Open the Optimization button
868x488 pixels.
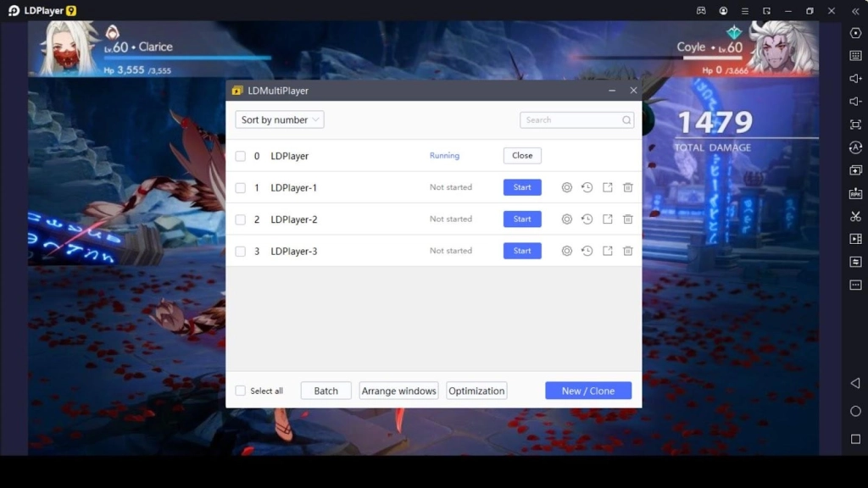point(476,391)
